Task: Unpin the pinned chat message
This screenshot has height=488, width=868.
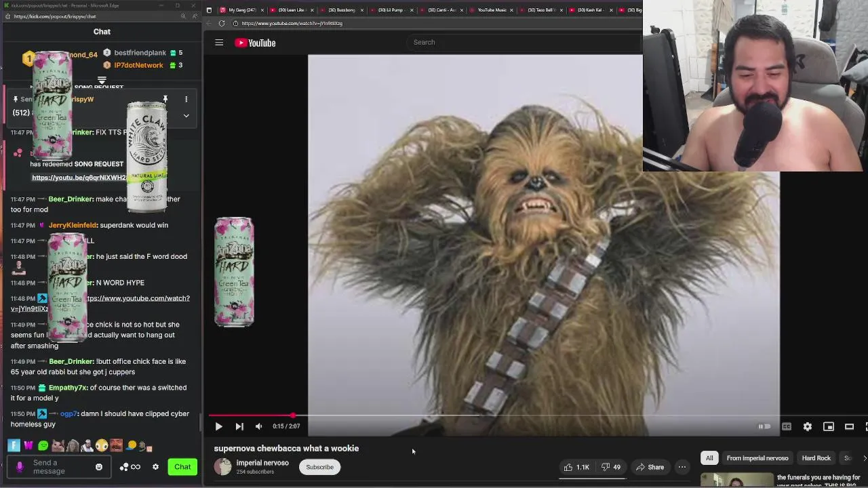Action: (165, 99)
